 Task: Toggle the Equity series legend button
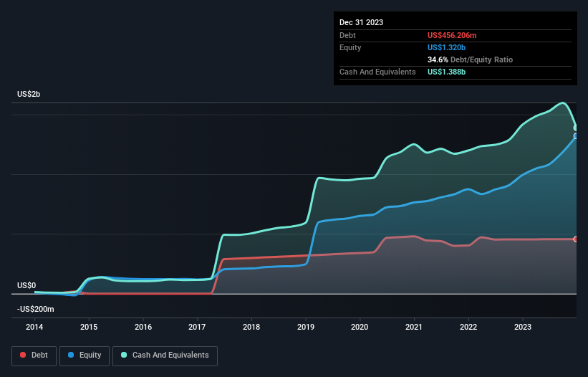pyautogui.click(x=85, y=355)
